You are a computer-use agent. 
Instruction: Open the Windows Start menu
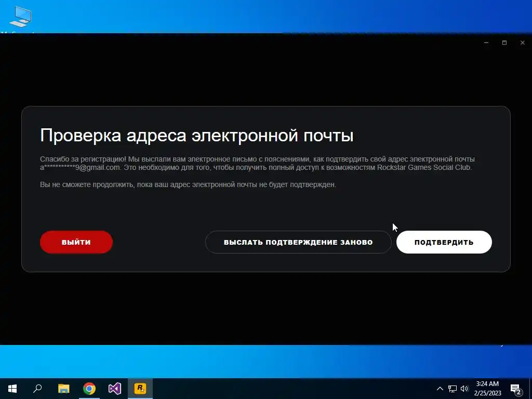(12, 389)
